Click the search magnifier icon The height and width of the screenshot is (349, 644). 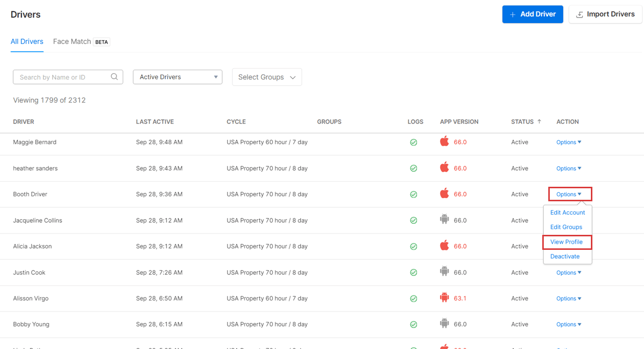pos(114,77)
